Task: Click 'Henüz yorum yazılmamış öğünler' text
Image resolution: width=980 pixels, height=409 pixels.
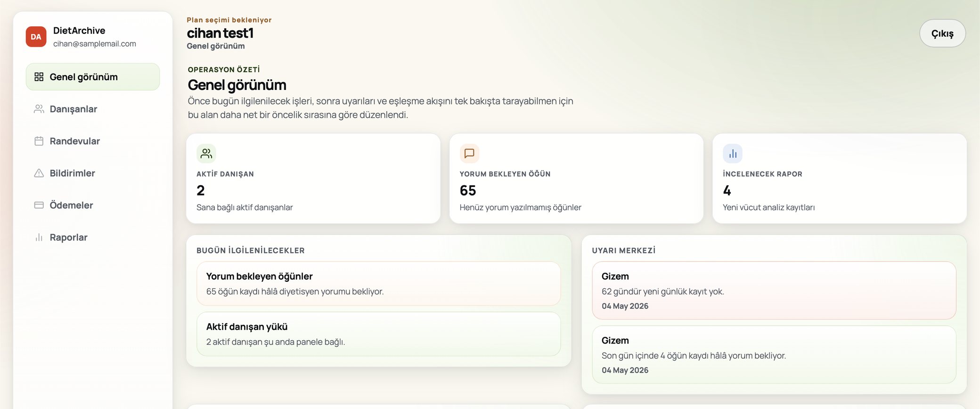Action: pos(521,207)
